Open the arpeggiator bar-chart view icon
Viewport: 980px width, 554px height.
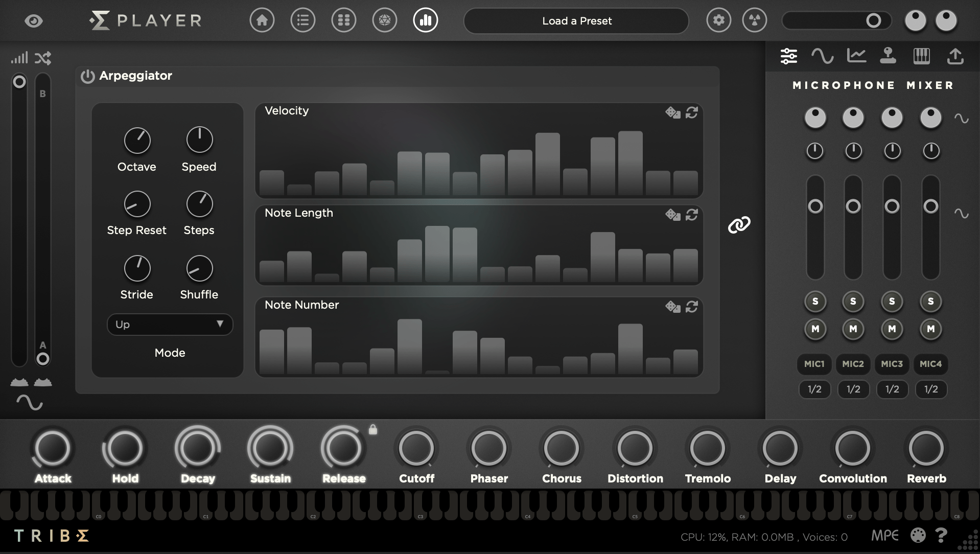tap(426, 20)
